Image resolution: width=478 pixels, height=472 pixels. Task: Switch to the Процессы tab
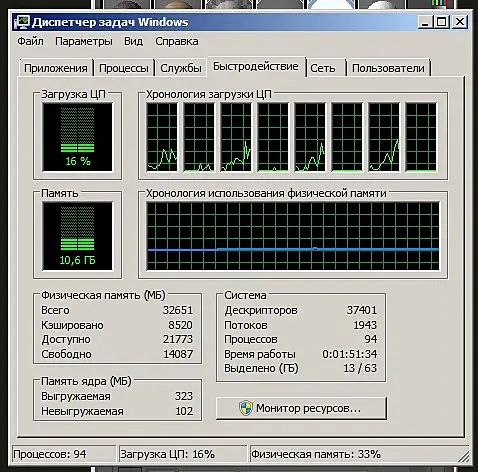coord(124,68)
